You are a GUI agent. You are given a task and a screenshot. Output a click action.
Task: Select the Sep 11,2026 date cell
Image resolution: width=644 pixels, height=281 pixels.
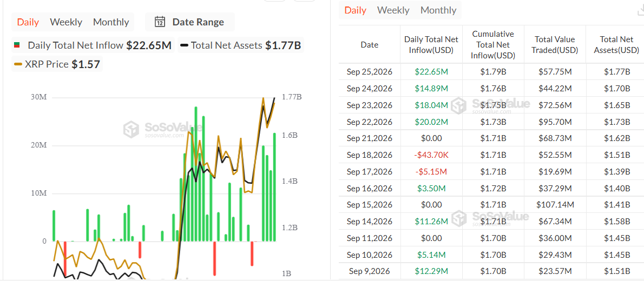(370, 238)
